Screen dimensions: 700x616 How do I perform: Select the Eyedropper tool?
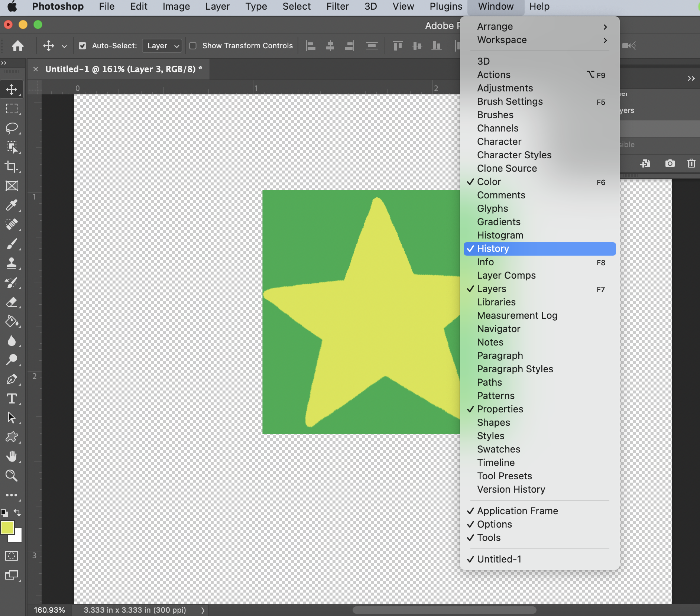pyautogui.click(x=12, y=205)
